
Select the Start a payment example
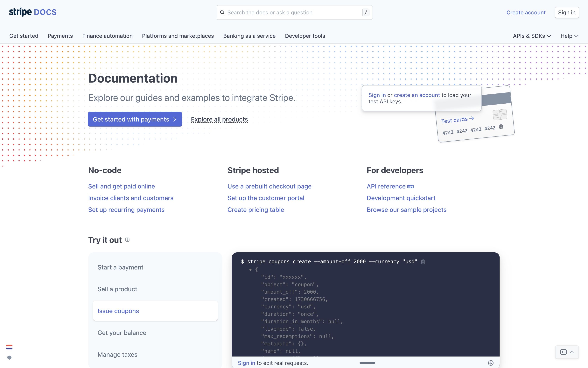155,267
